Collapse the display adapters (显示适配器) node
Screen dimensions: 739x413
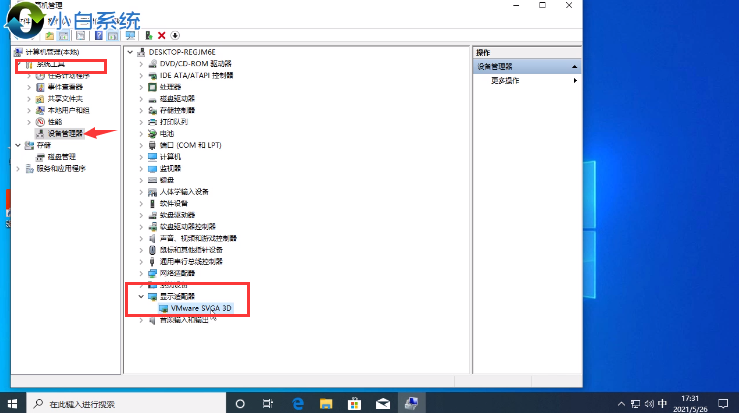click(141, 297)
